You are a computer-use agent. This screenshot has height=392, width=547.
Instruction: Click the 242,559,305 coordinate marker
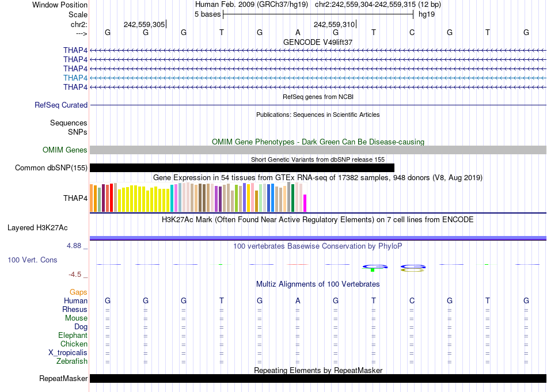145,24
